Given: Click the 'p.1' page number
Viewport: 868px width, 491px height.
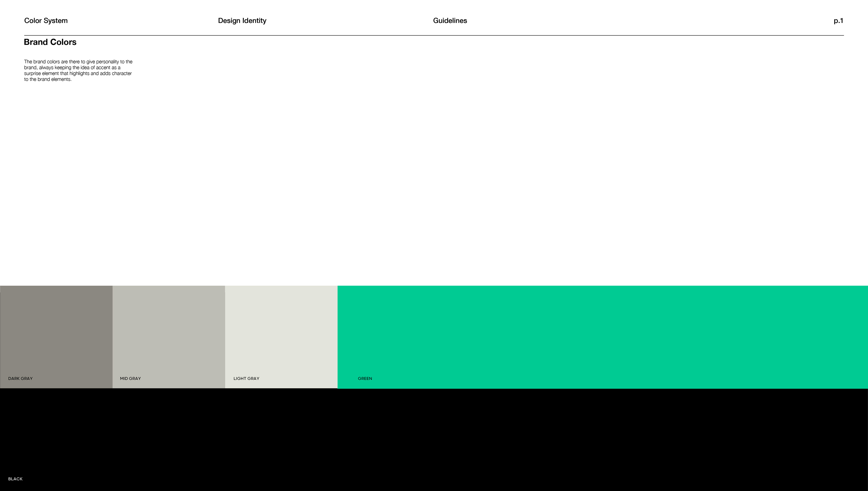Looking at the screenshot, I should (x=838, y=21).
